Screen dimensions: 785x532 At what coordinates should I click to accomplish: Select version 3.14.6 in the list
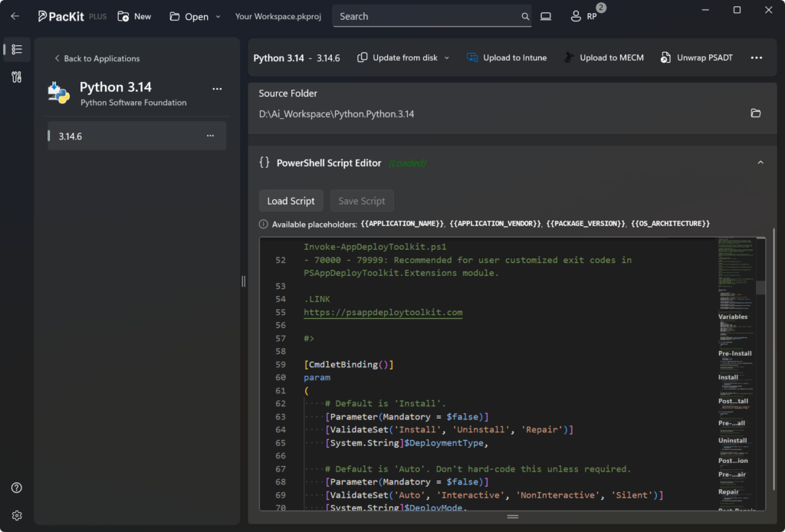pyautogui.click(x=136, y=136)
